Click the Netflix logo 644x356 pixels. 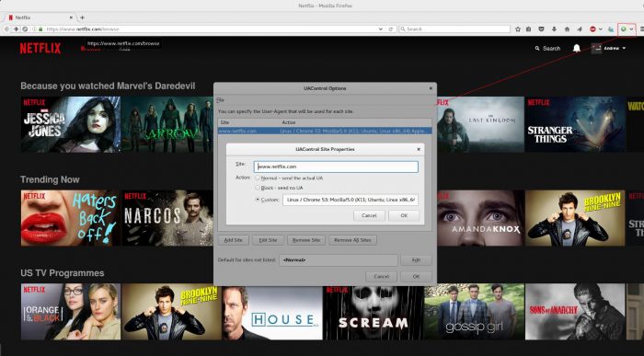40,49
